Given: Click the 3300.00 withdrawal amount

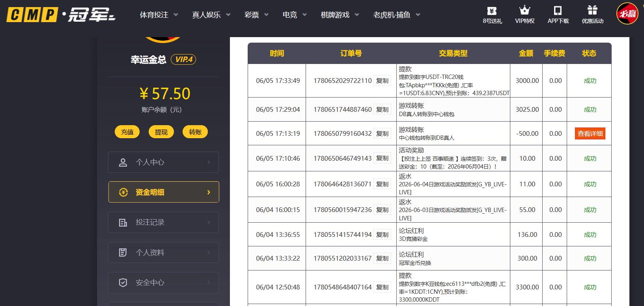Looking at the screenshot, I should click(x=527, y=287).
